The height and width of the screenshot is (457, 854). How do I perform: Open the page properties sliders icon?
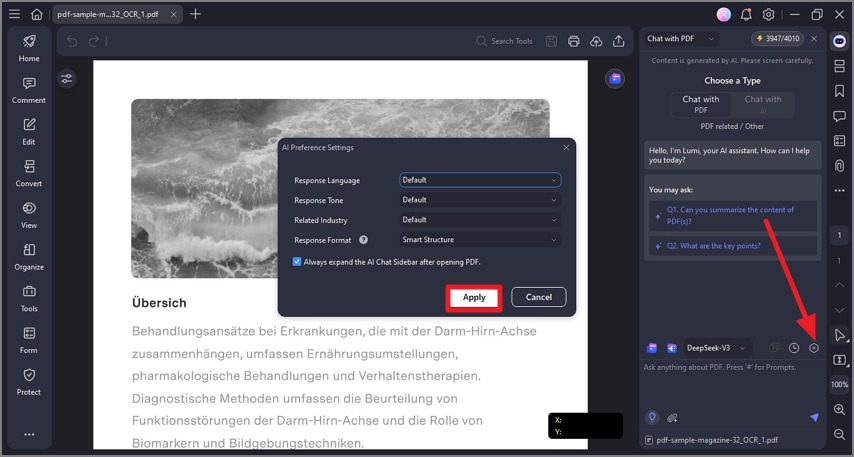tap(67, 79)
